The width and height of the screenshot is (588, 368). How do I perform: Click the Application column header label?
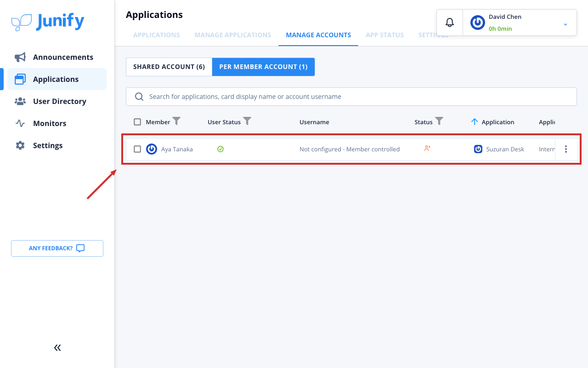pos(498,122)
